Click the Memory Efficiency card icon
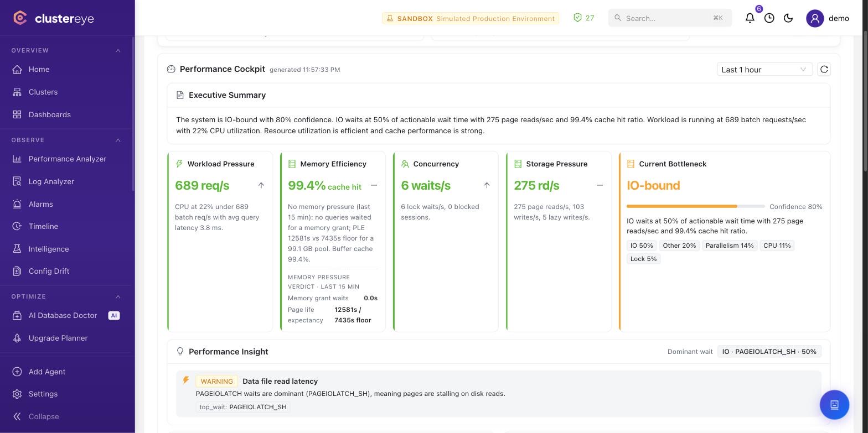Screen dimensions: 868x433 [292, 164]
